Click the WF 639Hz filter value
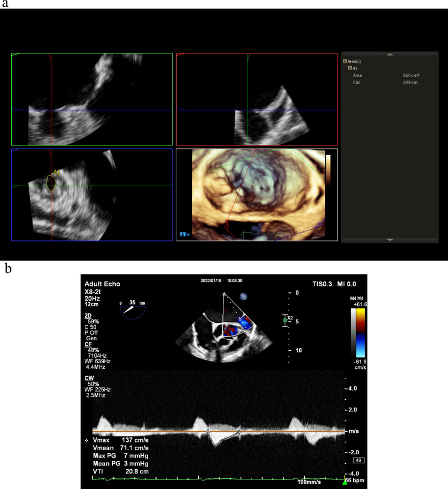The image size is (448, 489). (98, 361)
